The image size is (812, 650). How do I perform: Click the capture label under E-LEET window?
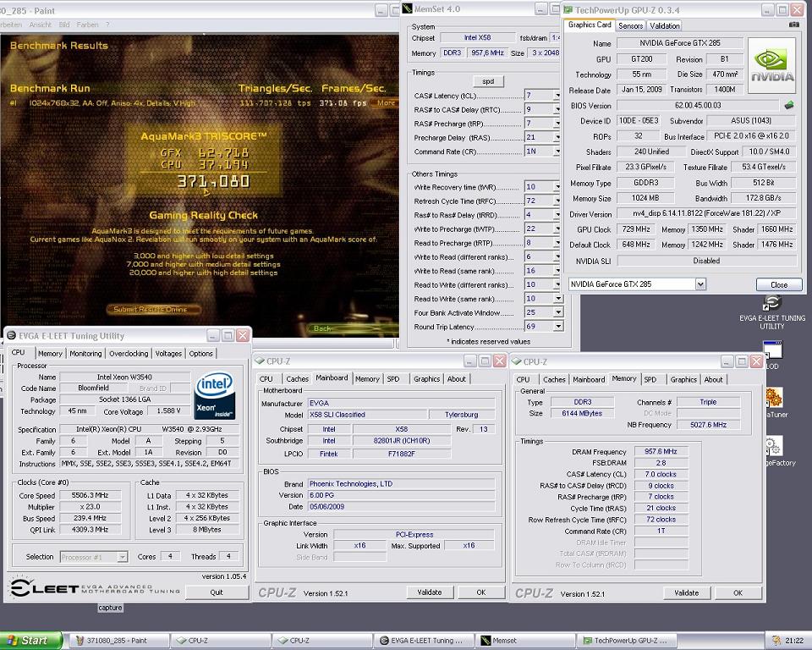(x=110, y=608)
